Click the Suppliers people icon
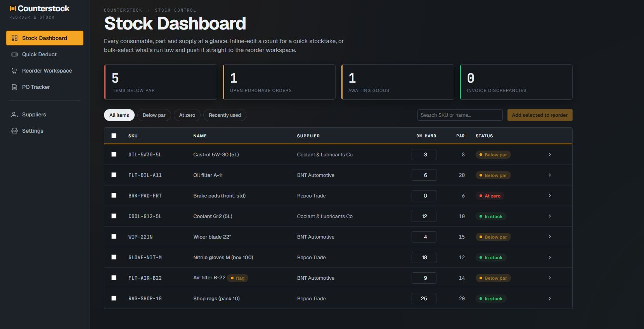Screen dimensions: 644x329 (x=14, y=114)
